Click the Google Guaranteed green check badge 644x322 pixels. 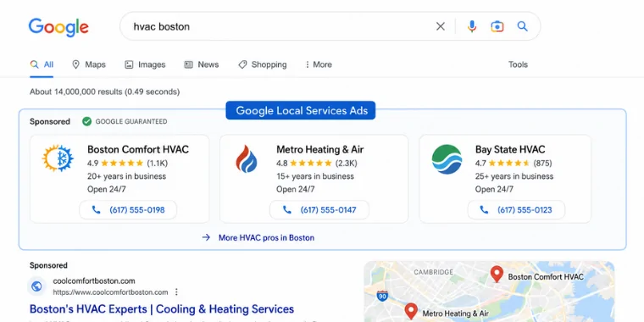click(86, 121)
